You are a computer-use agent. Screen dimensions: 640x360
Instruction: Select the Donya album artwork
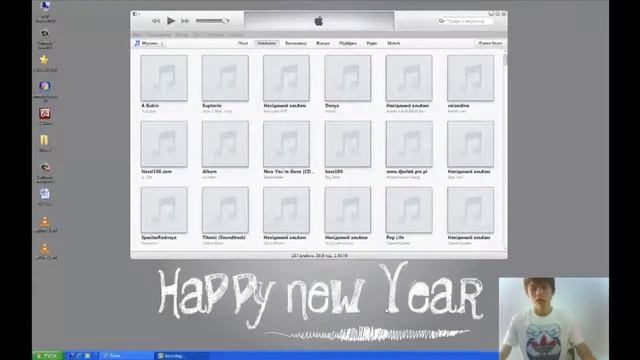[348, 78]
